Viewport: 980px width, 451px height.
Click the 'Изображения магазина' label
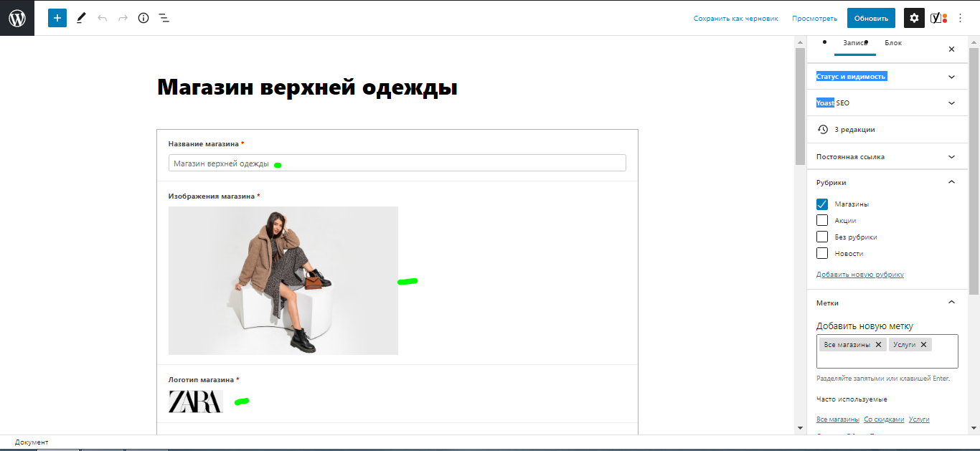coord(214,196)
